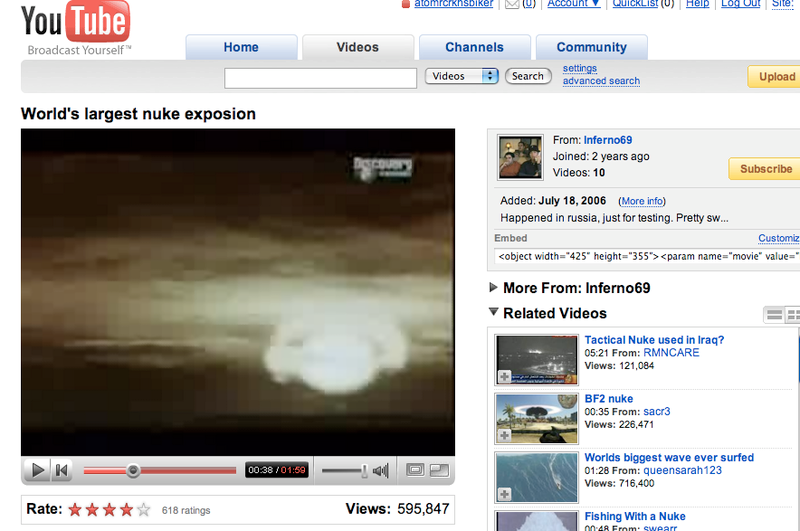Viewport: 800px width, 531px height.
Task: Click the plus icon on BF2 nuke thumbnail
Action: click(x=504, y=436)
